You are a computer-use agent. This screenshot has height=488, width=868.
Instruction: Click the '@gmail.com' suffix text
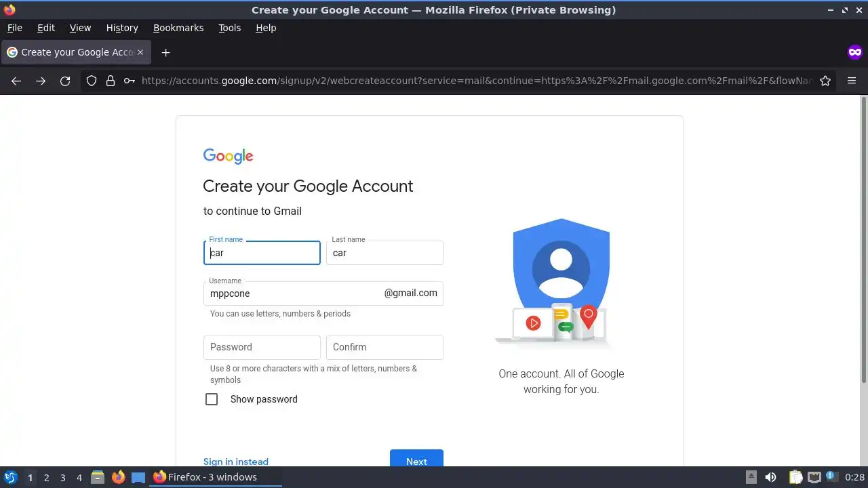(410, 293)
